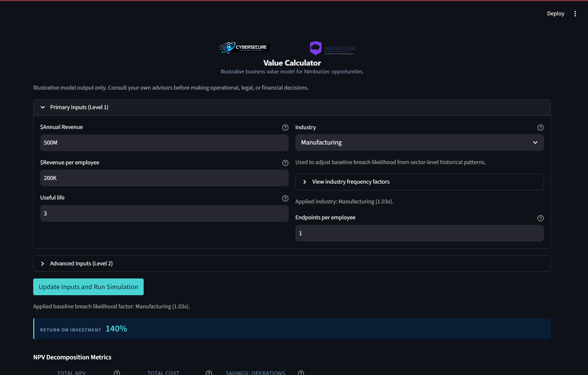Open help tooltip for Industry
The width and height of the screenshot is (588, 375).
pos(540,128)
